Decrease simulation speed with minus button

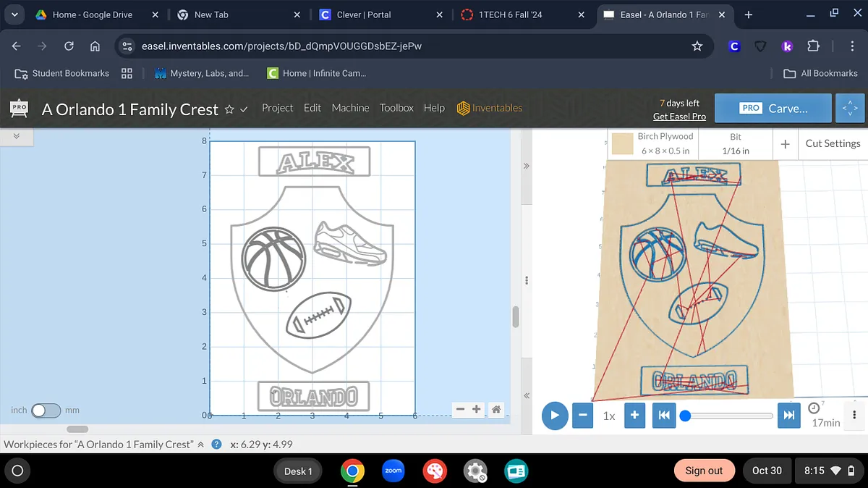(583, 416)
